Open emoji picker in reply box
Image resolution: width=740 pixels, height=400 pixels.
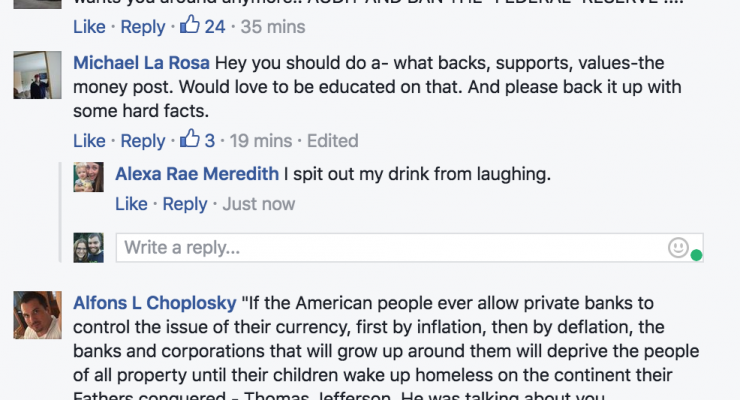tap(678, 246)
